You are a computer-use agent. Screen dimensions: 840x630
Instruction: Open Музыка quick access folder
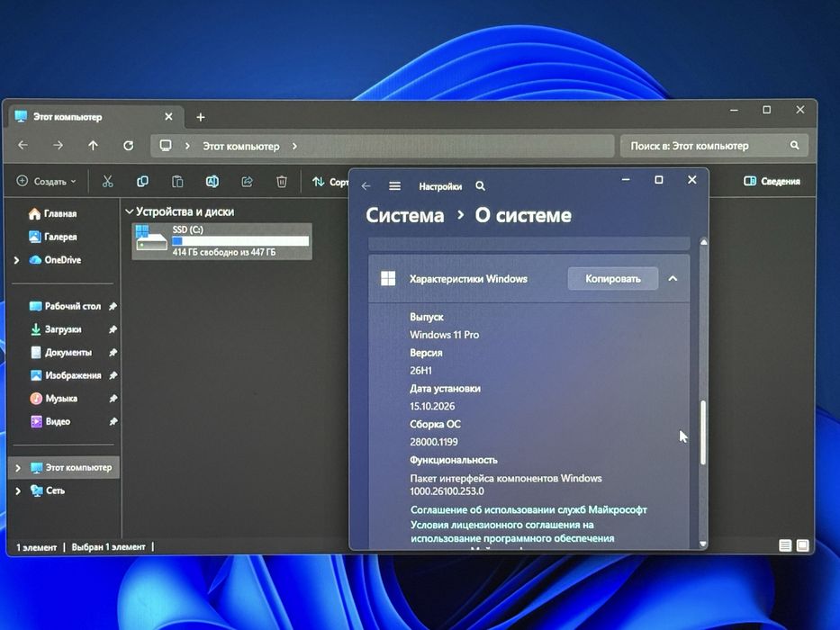[x=54, y=399]
